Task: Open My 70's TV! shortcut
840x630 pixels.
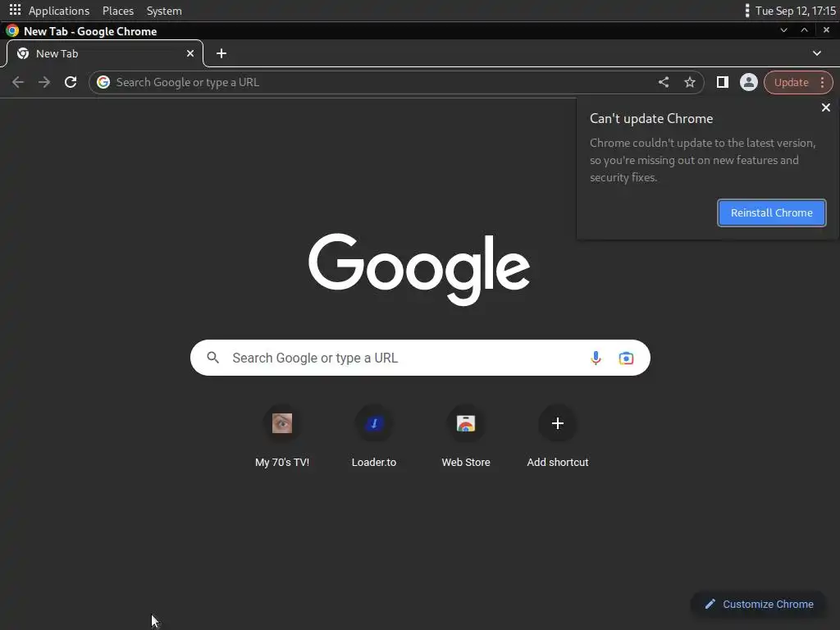Action: [x=282, y=436]
